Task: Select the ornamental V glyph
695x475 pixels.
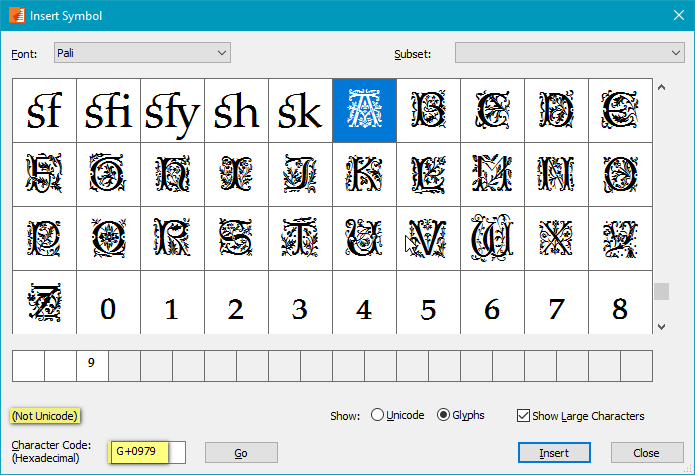Action: click(429, 238)
